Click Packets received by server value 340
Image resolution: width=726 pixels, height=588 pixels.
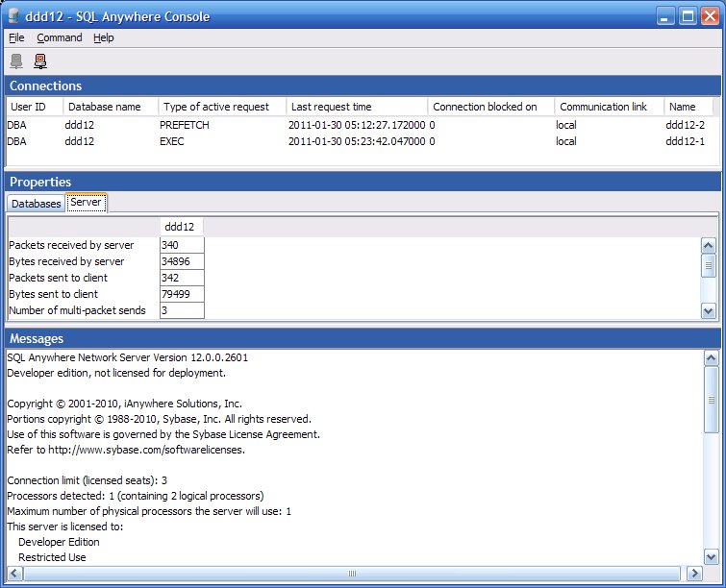182,245
